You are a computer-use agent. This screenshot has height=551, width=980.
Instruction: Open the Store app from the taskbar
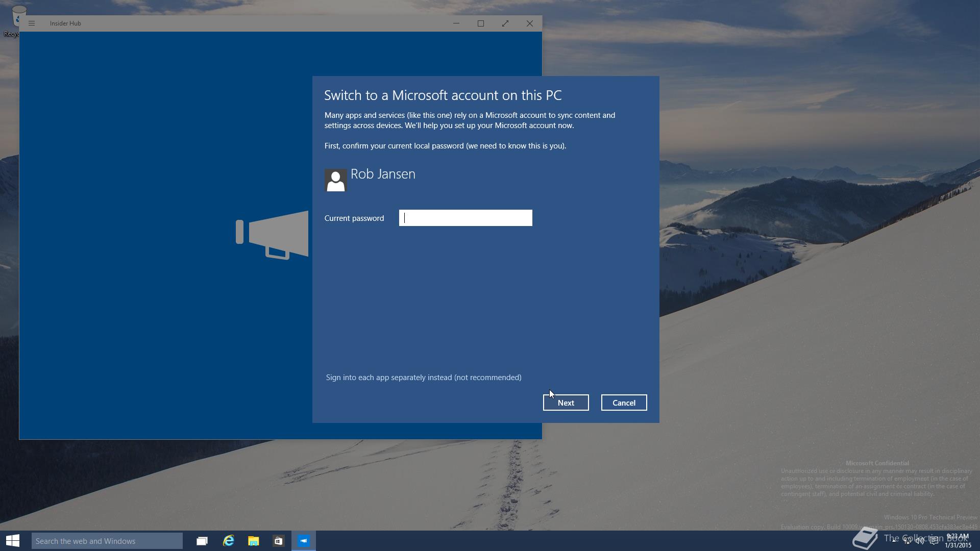click(278, 541)
